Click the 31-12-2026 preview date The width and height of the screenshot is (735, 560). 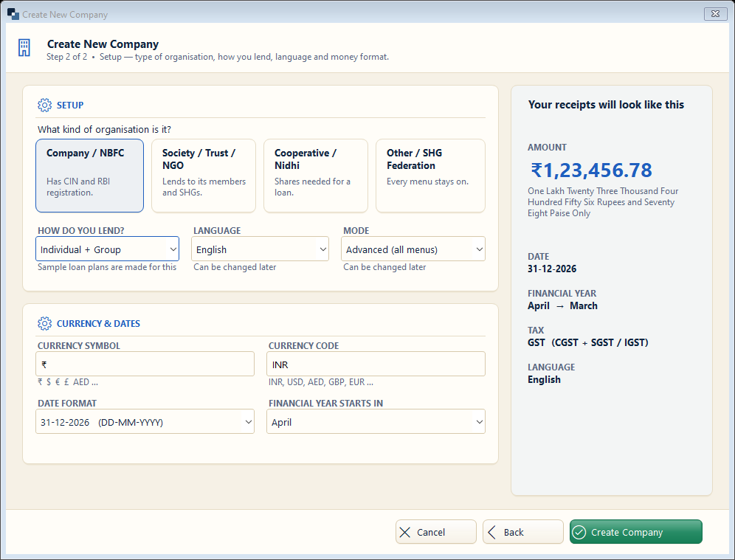pos(552,269)
